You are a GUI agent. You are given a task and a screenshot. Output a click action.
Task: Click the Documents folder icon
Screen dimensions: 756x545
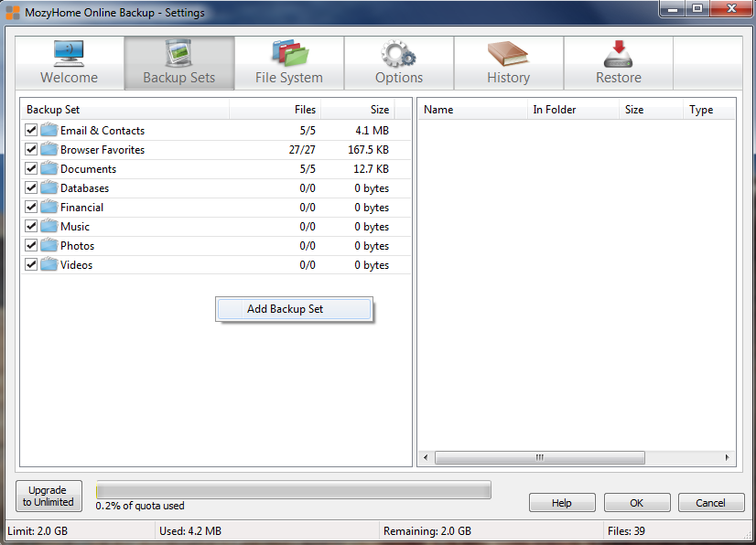click(49, 168)
